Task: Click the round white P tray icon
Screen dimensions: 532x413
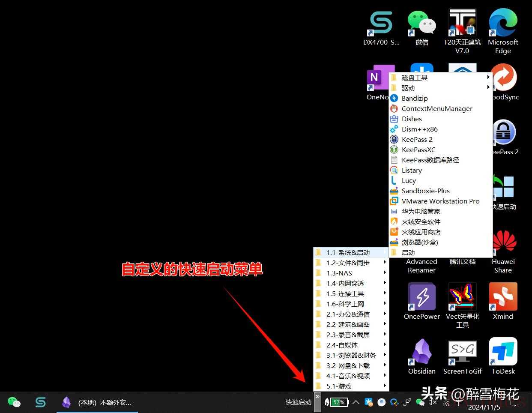Action: (x=381, y=402)
